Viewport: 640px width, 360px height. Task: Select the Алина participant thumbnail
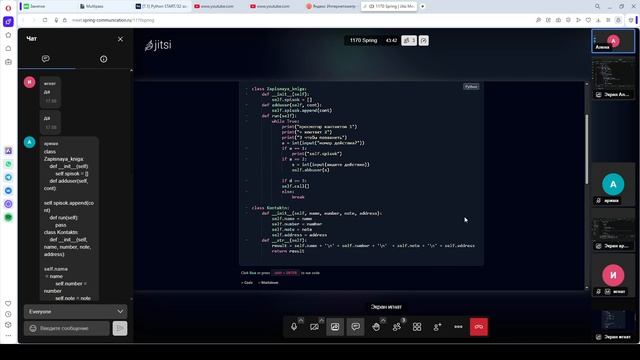613,41
